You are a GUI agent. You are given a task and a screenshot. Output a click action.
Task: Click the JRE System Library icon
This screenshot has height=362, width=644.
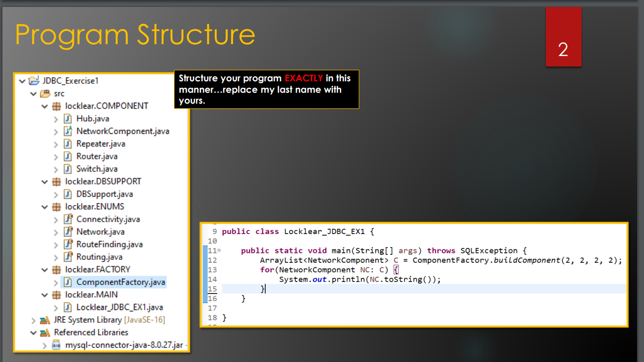(45, 319)
